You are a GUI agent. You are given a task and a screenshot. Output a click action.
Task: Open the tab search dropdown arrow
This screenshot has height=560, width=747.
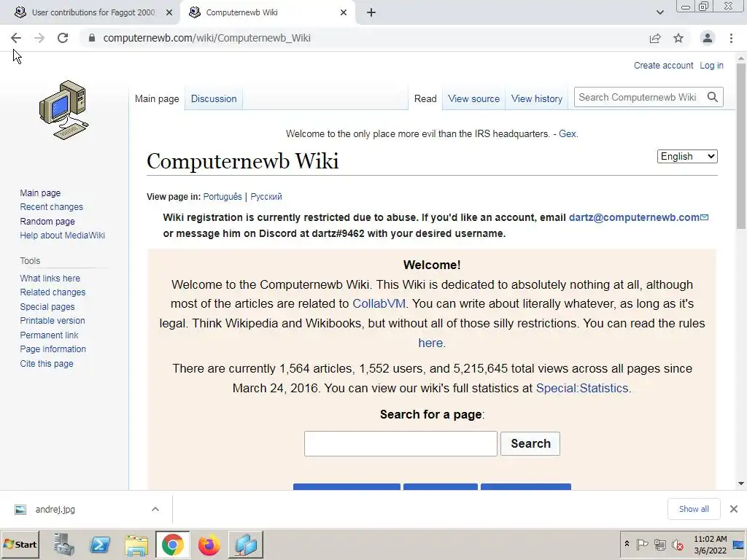(x=659, y=12)
